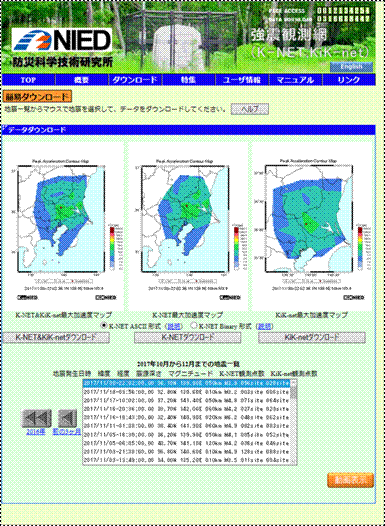Click the K-NET&KiK-netダウンロード button

56,337
